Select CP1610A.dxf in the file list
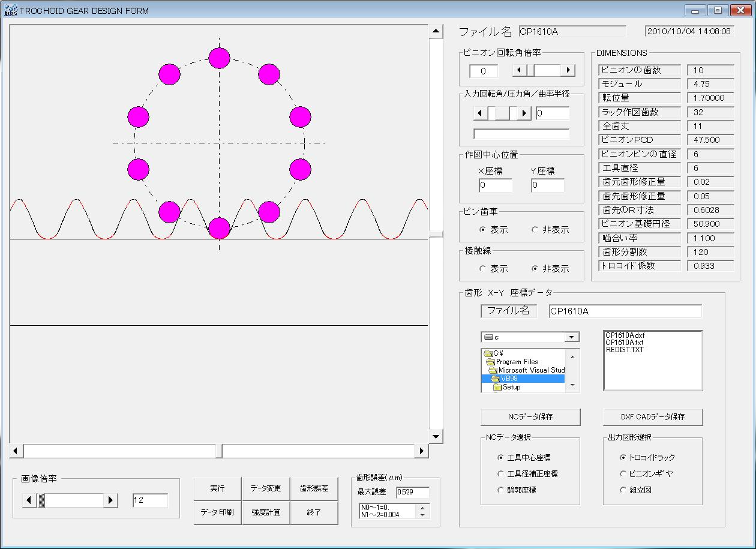The width and height of the screenshot is (756, 549). click(x=625, y=335)
